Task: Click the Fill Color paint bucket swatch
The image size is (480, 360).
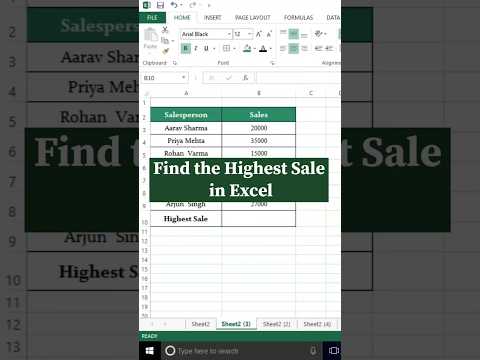Action: [247, 49]
